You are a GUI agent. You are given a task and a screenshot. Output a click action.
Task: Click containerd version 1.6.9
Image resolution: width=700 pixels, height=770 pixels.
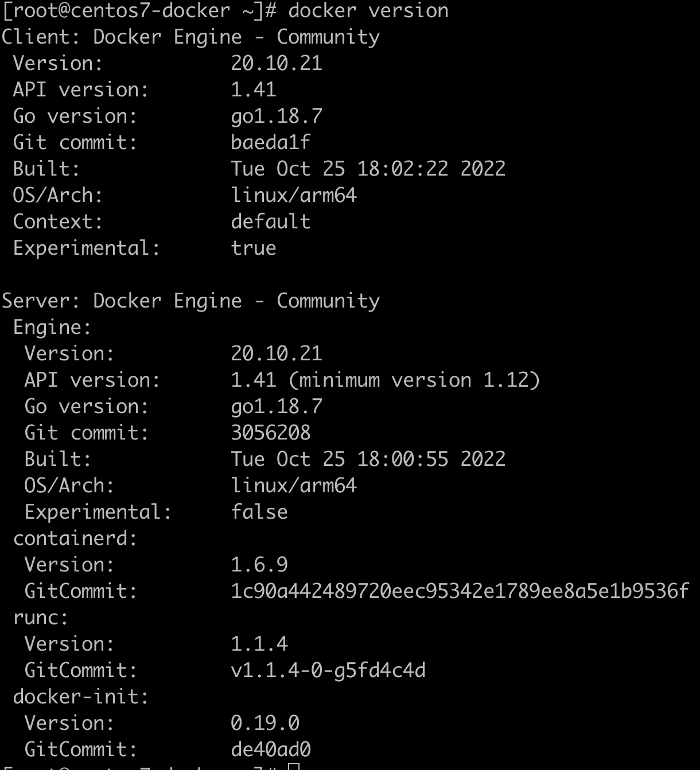(259, 565)
